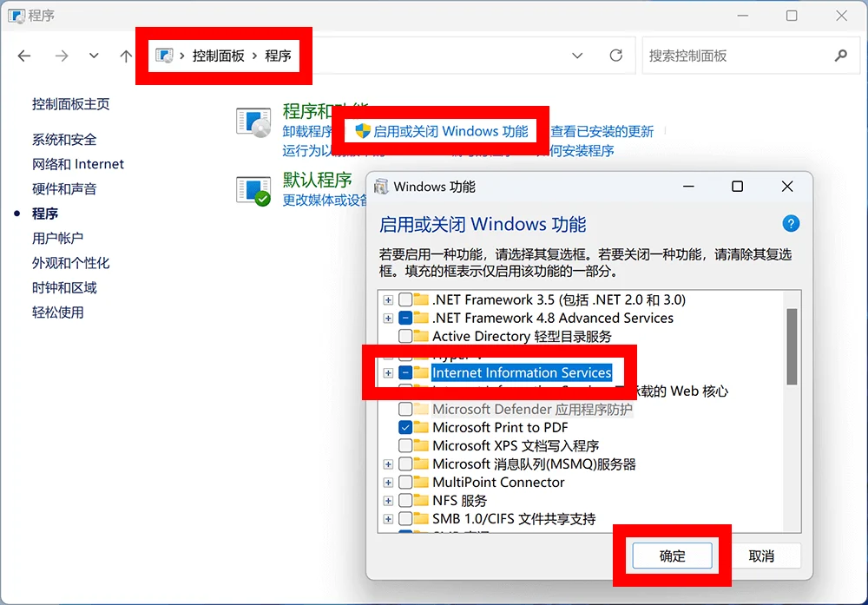
Task: Go up one folder level arrow
Action: (x=126, y=56)
